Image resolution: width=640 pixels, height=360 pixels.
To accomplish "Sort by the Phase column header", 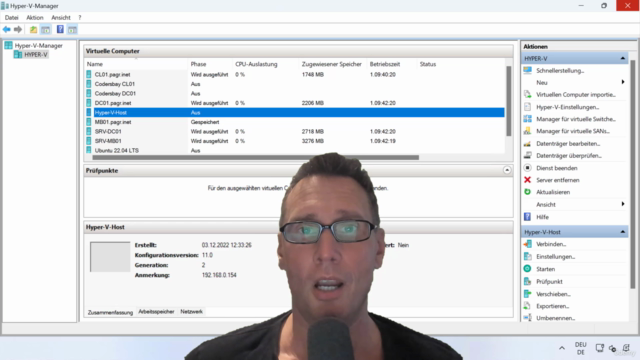I will 198,64.
